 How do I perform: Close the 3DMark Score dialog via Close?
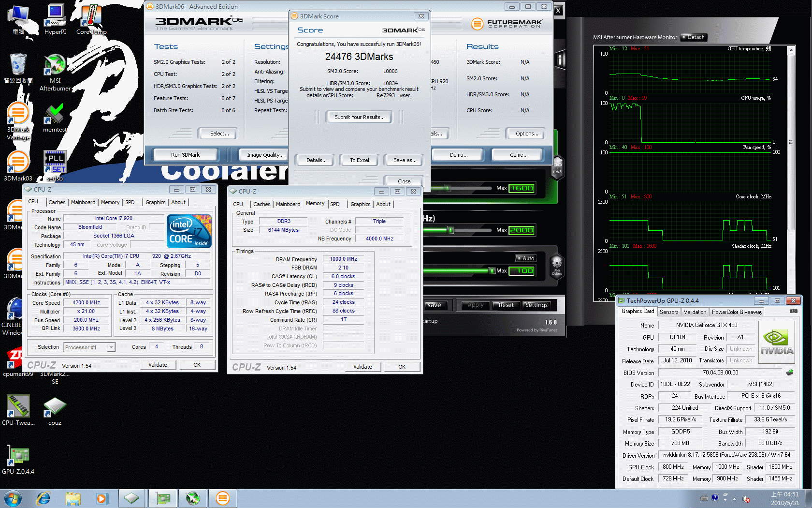(x=404, y=180)
